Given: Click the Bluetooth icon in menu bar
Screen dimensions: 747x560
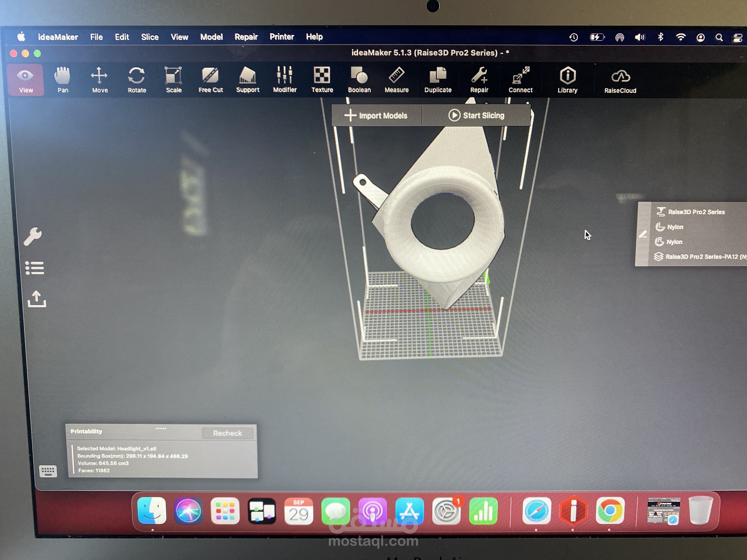Looking at the screenshot, I should pos(660,37).
